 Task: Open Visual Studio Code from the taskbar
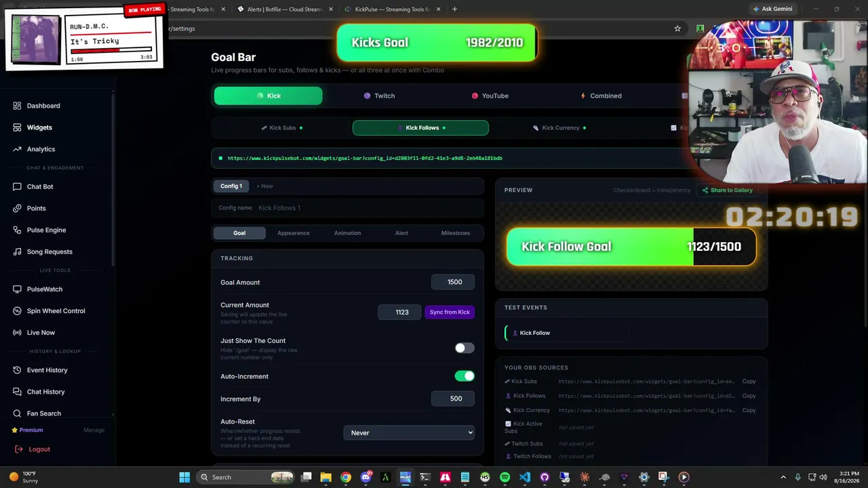coord(525,477)
